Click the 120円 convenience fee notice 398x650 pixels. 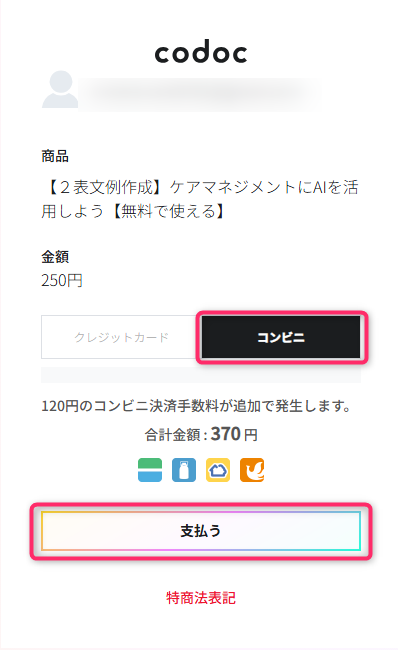pyautogui.click(x=196, y=406)
